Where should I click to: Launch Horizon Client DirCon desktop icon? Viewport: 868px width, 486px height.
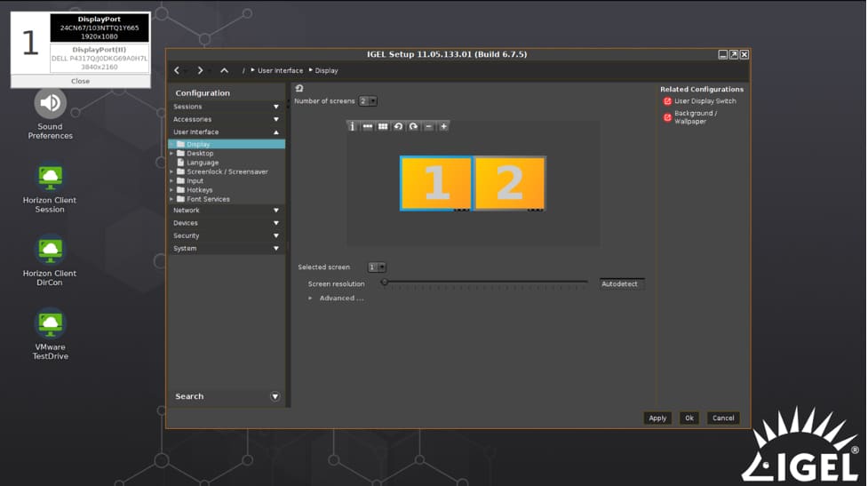pyautogui.click(x=50, y=261)
